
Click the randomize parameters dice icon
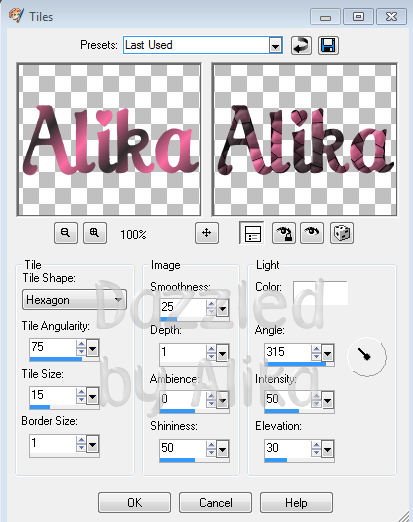[342, 233]
